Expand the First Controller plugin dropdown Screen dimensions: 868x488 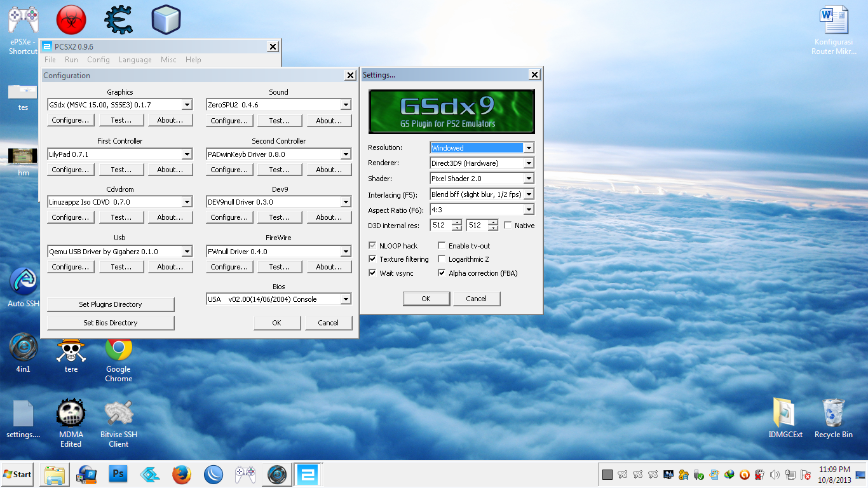point(187,154)
